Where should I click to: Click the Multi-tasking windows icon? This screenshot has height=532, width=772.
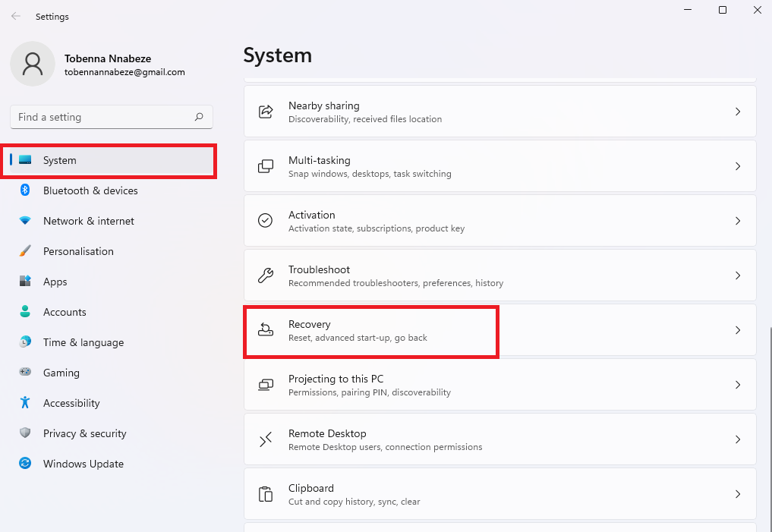coord(266,166)
